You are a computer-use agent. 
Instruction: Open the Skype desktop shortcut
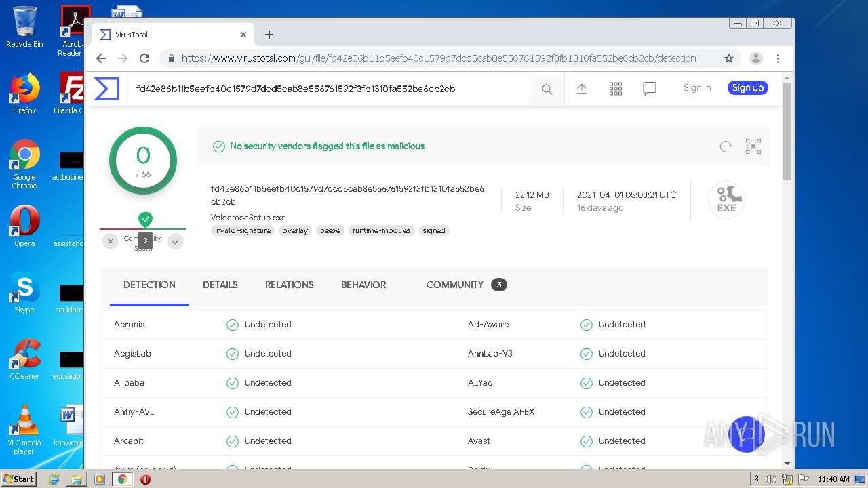click(x=24, y=293)
